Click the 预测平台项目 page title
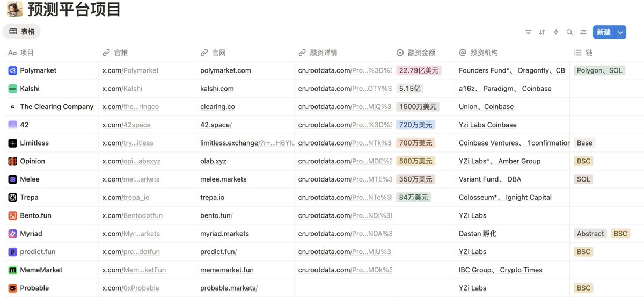The width and height of the screenshot is (644, 297). [74, 9]
